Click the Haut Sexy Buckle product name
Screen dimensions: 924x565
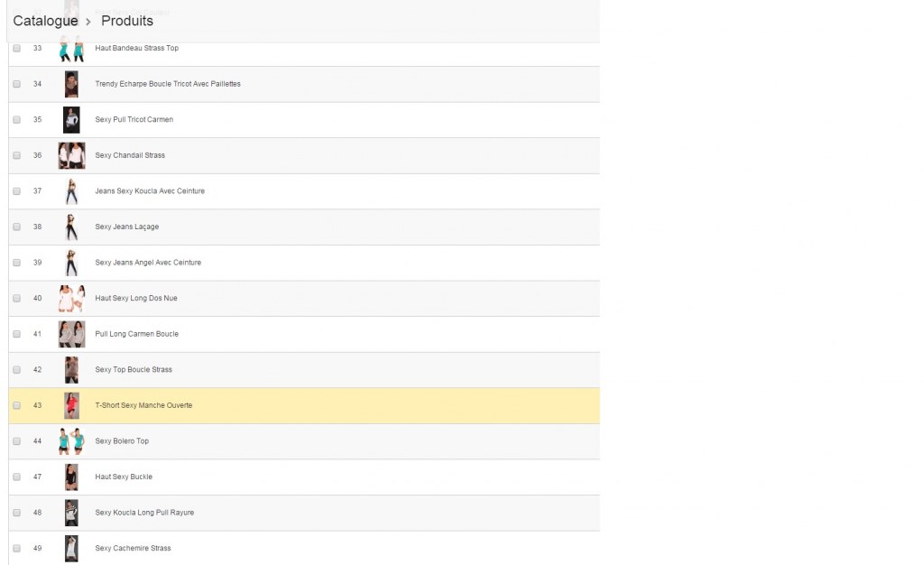tap(124, 477)
